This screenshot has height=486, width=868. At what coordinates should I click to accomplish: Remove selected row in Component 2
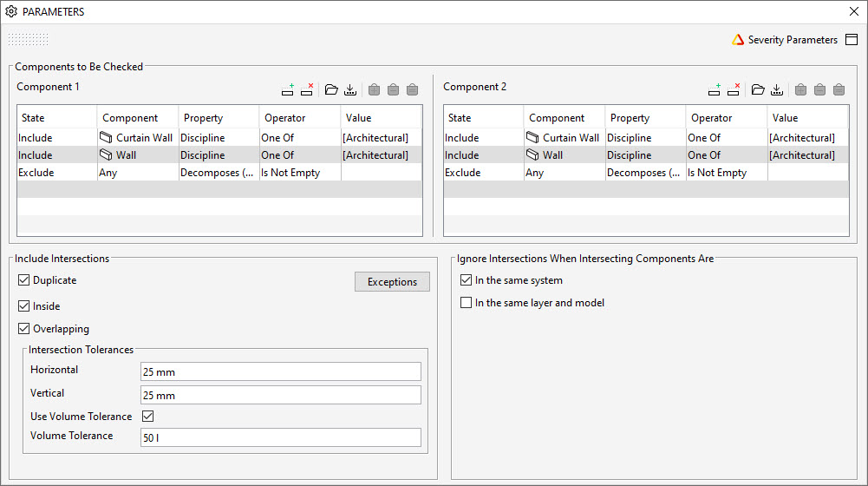[734, 89]
